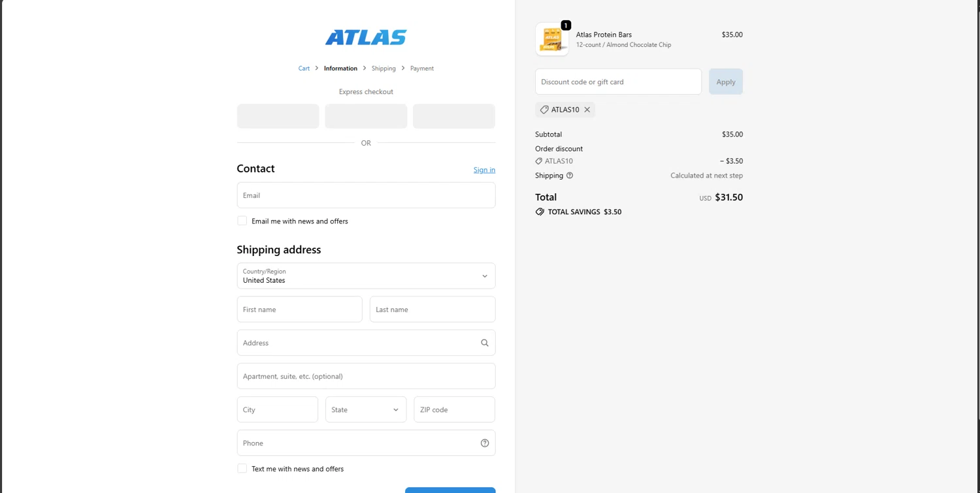Viewport: 980px width, 493px height.
Task: Click the help icon in Phone field
Action: click(485, 443)
